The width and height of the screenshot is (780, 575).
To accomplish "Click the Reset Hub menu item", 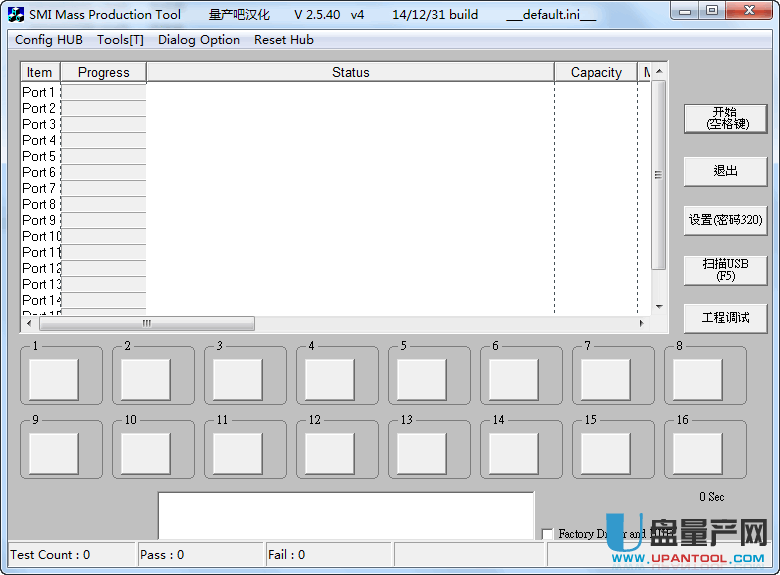I will coord(284,40).
